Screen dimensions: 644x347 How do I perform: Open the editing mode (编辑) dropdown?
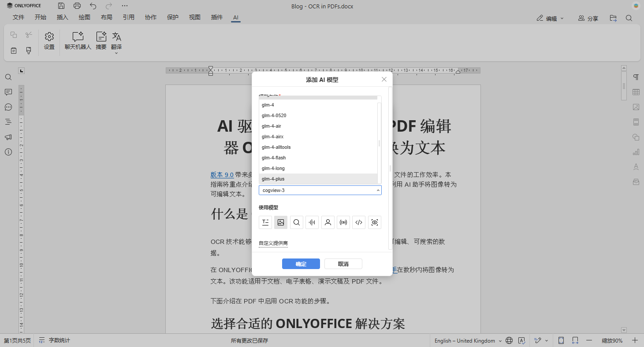(x=550, y=18)
